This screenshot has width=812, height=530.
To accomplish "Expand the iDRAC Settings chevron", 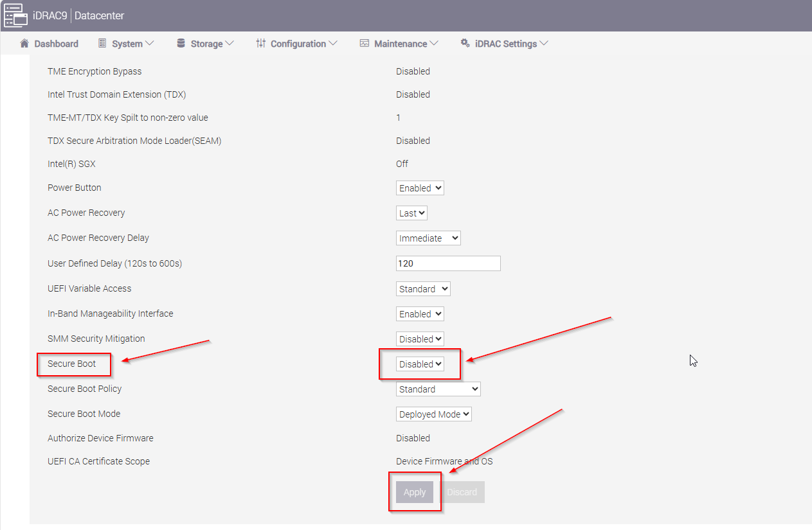I will [544, 44].
